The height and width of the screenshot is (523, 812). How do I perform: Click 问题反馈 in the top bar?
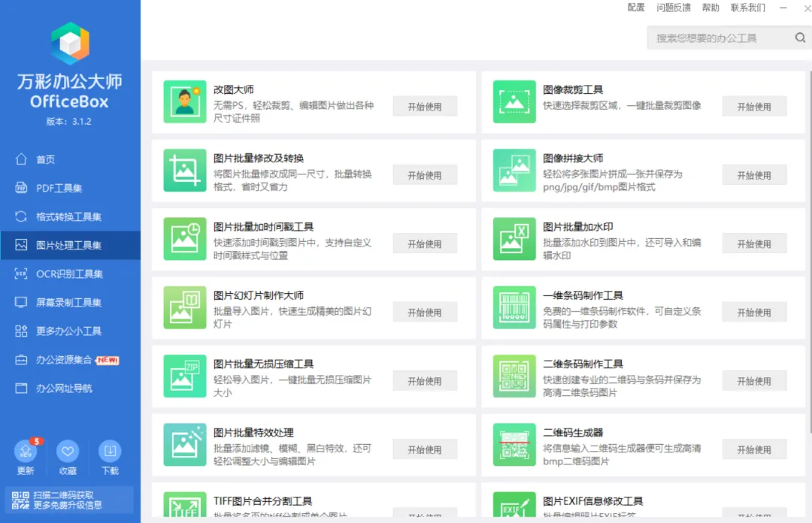(673, 8)
